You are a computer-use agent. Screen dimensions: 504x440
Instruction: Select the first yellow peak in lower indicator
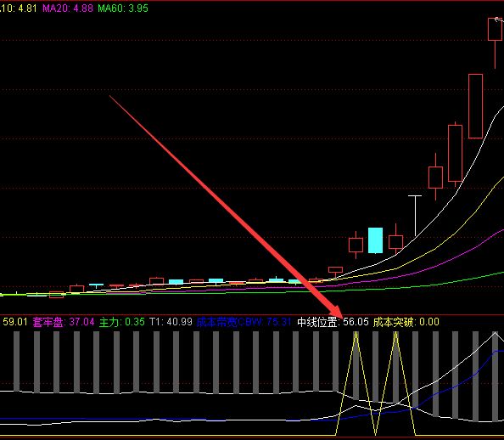pos(356,334)
